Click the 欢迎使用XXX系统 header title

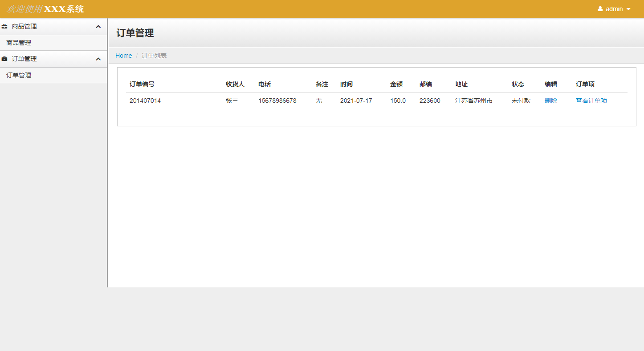(x=45, y=9)
